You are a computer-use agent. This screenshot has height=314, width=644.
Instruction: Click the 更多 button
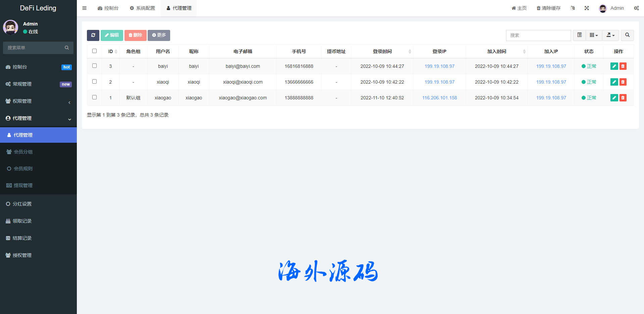(x=159, y=35)
